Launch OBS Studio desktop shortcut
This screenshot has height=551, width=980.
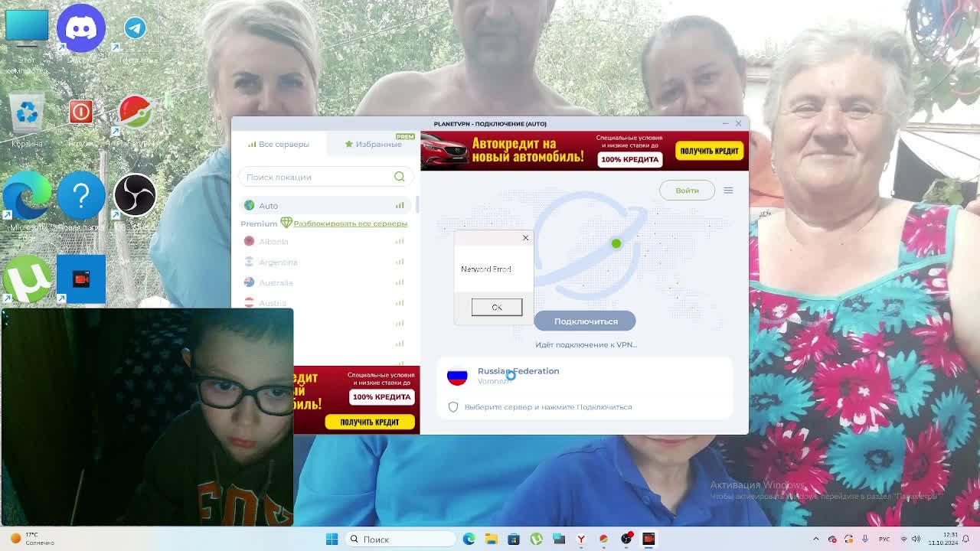coord(135,201)
